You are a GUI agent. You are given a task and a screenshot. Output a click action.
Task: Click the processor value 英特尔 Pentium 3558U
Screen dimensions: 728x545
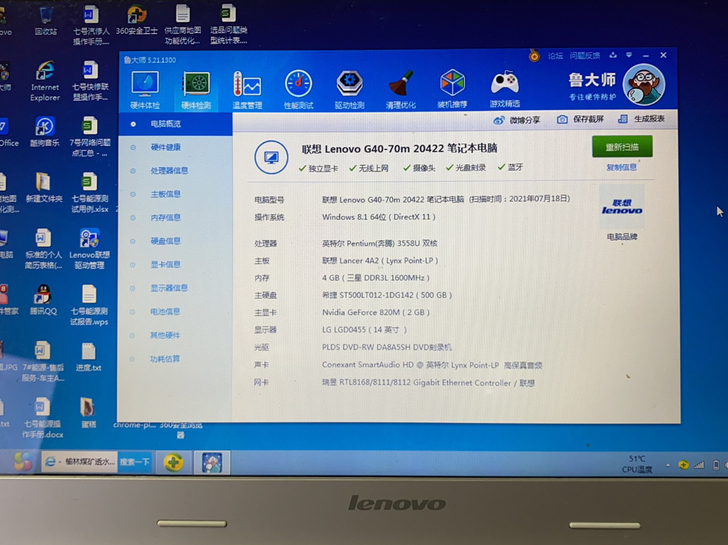(x=379, y=243)
